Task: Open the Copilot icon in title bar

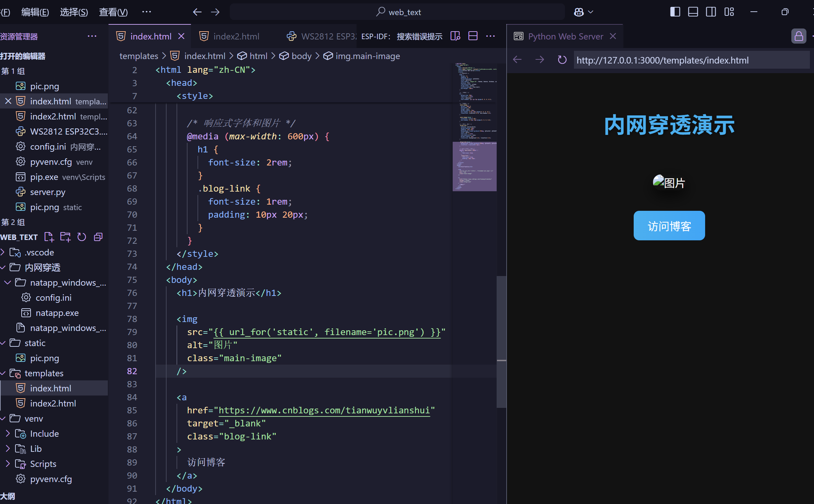Action: (579, 12)
